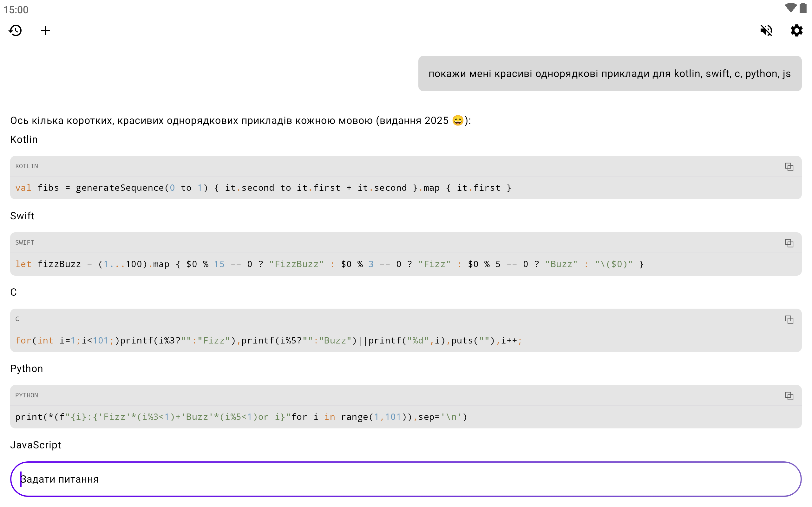
Task: Copy the C code block
Action: (789, 319)
